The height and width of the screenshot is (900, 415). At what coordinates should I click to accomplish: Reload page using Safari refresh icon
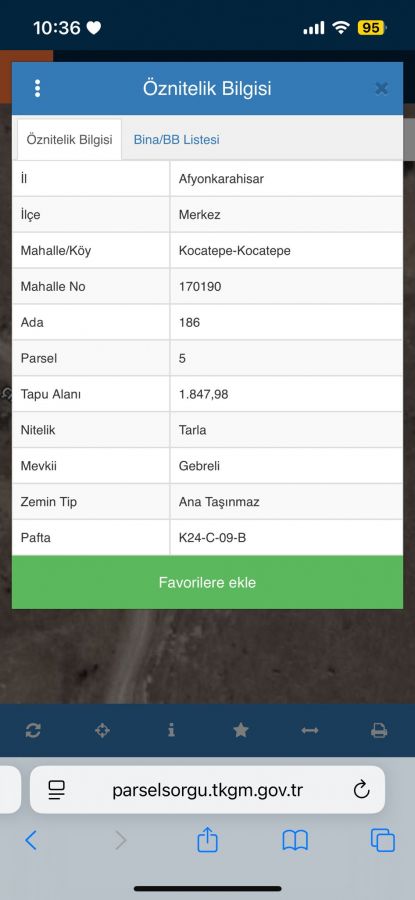click(361, 790)
